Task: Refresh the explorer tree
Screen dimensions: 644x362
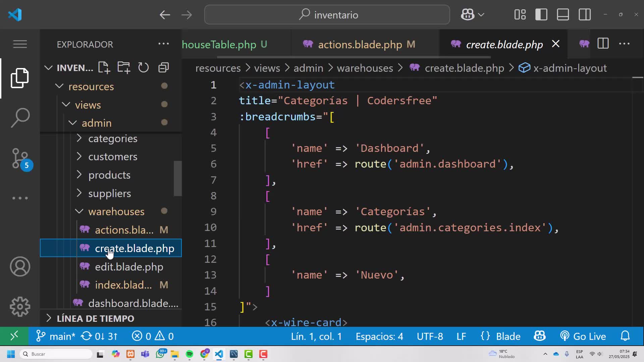Action: [x=144, y=67]
